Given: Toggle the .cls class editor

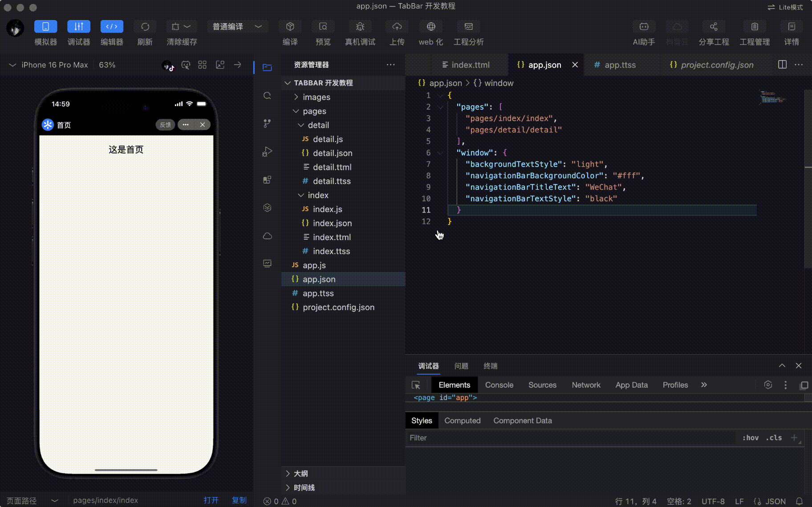Looking at the screenshot, I should (x=774, y=438).
